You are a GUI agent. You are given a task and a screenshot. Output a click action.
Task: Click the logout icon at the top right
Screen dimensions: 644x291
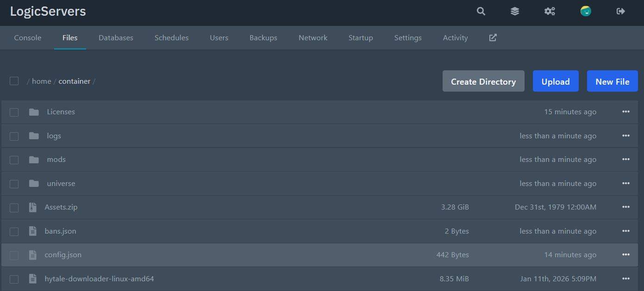tap(620, 11)
